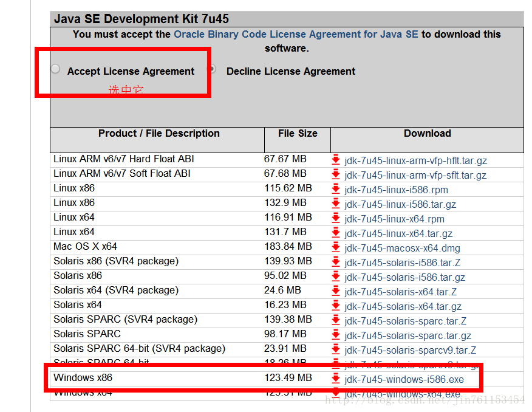Click the 183.84 MB file size
532x412 pixels.
(x=288, y=246)
